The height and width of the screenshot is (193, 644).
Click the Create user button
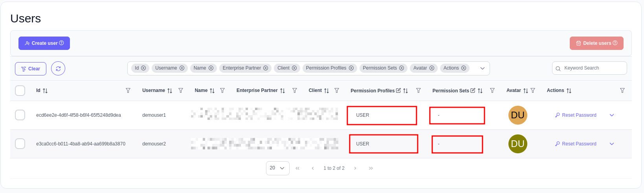(44, 43)
